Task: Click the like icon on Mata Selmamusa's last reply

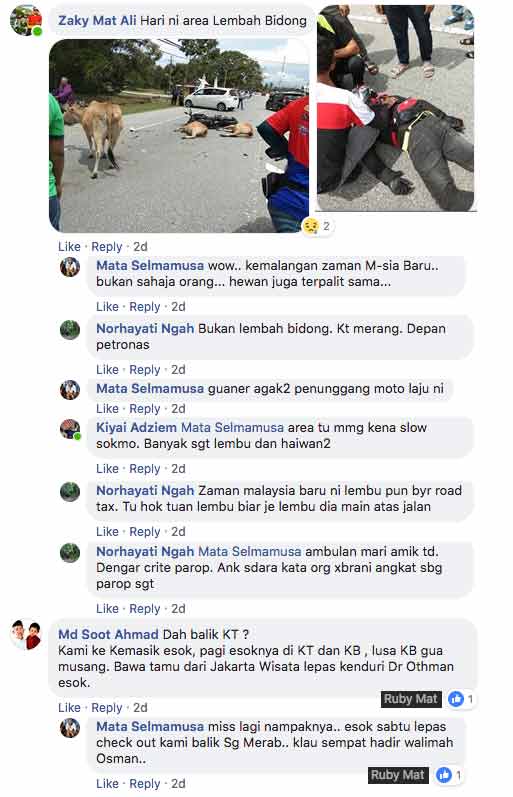Action: (x=444, y=775)
